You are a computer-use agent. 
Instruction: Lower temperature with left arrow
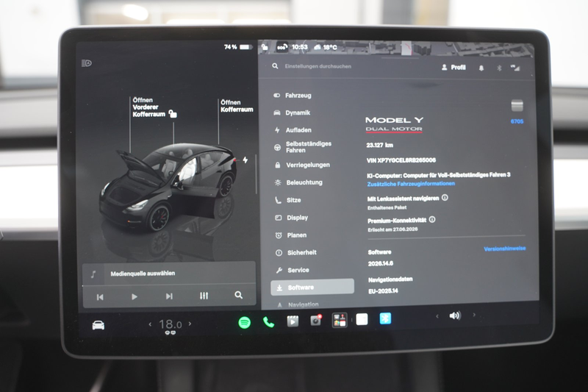click(150, 324)
